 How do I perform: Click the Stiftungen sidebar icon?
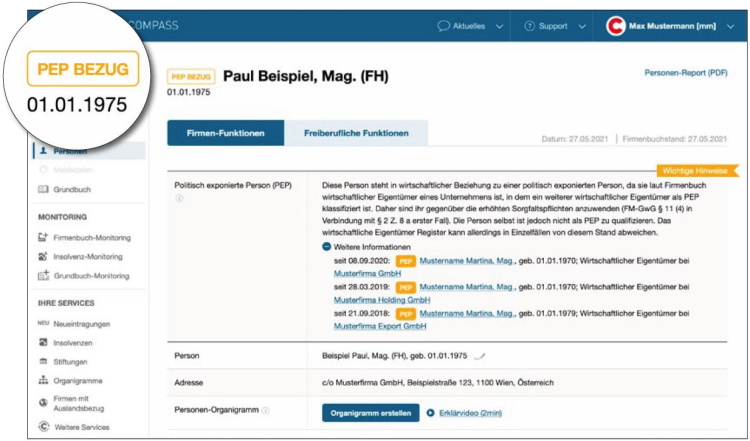coord(43,361)
